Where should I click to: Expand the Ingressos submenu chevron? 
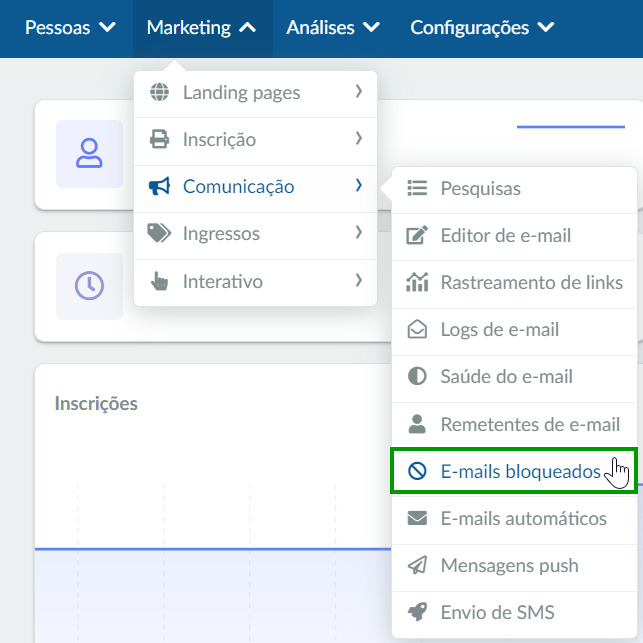click(x=359, y=233)
